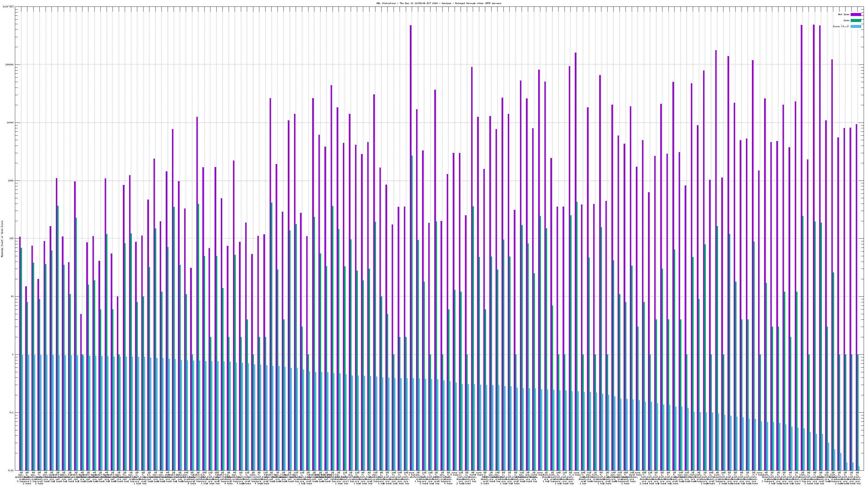Click the purple Not Spam legend swatch
This screenshot has height=488, width=868.
tap(856, 14)
